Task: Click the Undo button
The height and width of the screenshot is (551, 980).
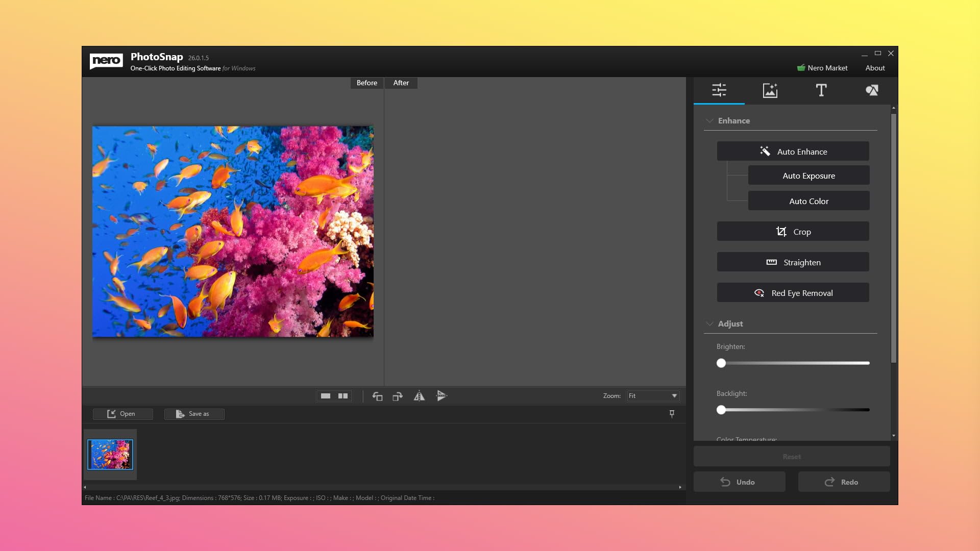Action: click(739, 482)
